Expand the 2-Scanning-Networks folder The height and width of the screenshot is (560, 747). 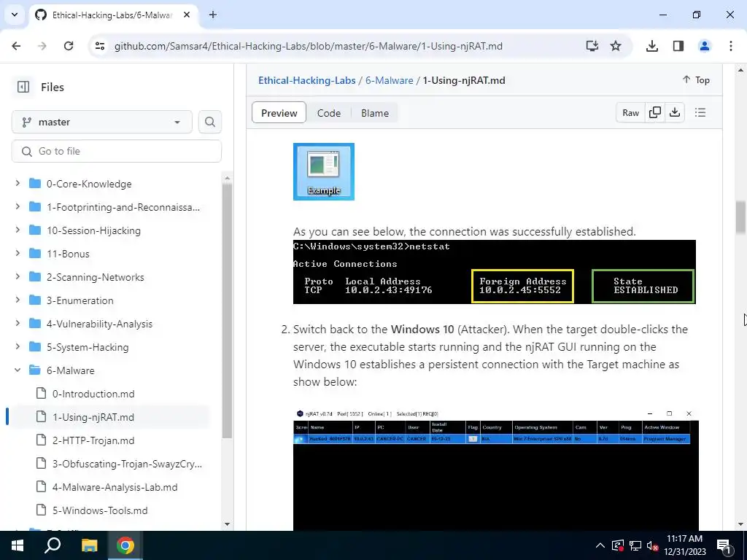18,276
